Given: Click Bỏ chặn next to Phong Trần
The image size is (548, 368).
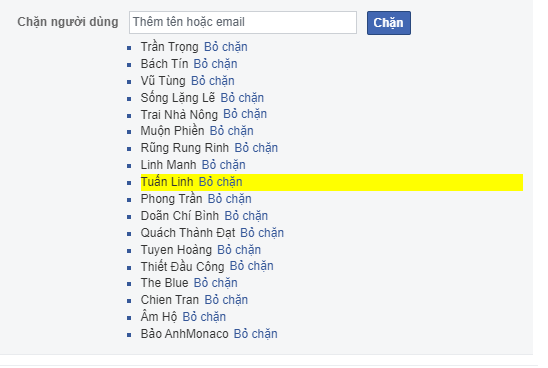Looking at the screenshot, I should click(230, 199).
